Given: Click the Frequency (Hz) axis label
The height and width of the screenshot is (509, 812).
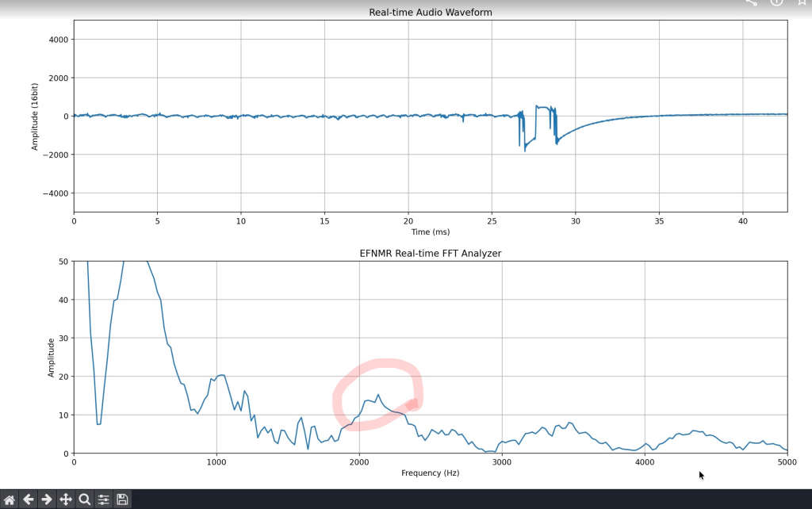Looking at the screenshot, I should [x=431, y=473].
